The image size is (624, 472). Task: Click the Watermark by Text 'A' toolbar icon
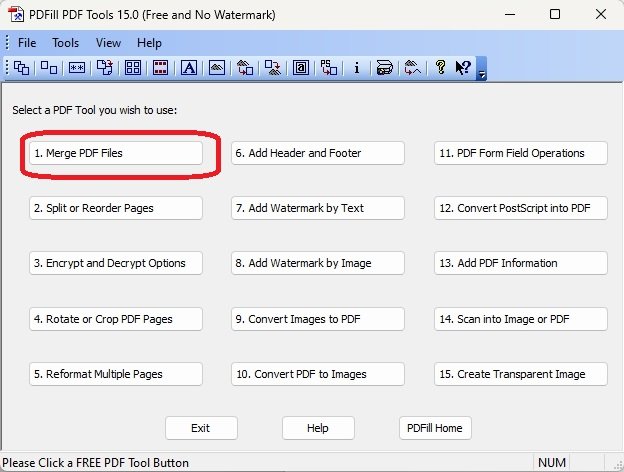[x=189, y=68]
